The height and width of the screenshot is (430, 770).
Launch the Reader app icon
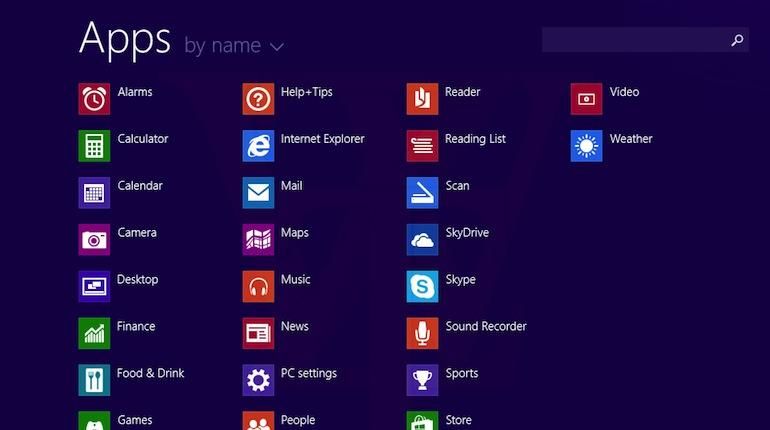(x=422, y=99)
